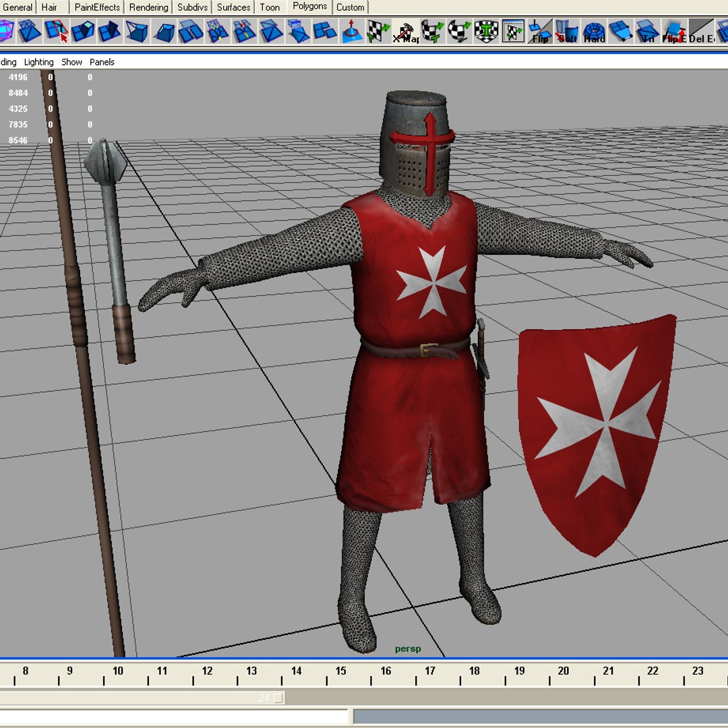Image resolution: width=728 pixels, height=728 pixels.
Task: Select the Split Polygon tool with red cursor
Action: 56,32
